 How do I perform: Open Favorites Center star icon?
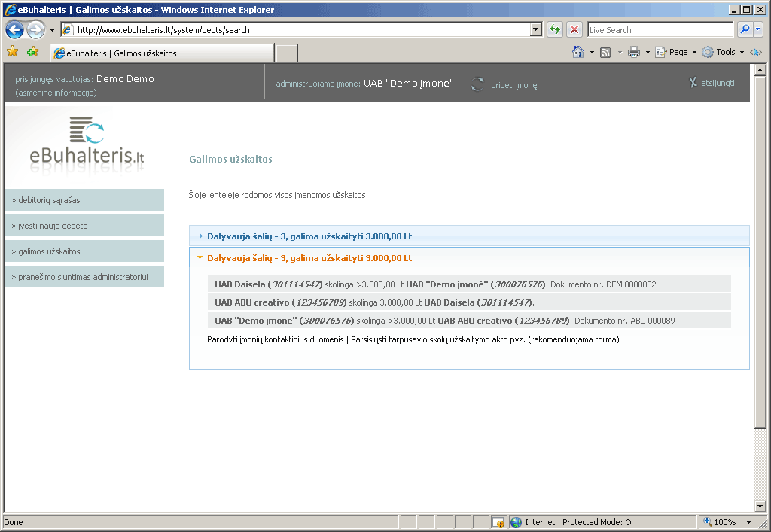pos(12,52)
